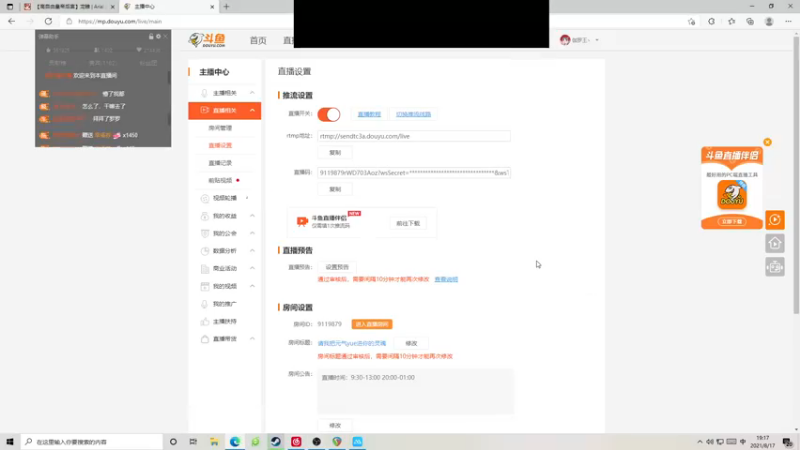This screenshot has height=450, width=800.
Task: Click the lock icon in the danmu helper panel
Action: coord(151,36)
